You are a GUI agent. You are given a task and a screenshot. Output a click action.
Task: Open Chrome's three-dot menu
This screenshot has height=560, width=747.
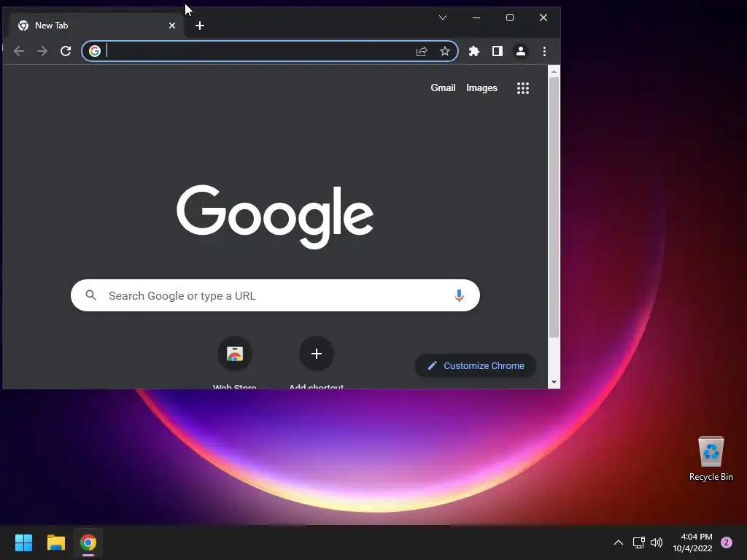[544, 51]
